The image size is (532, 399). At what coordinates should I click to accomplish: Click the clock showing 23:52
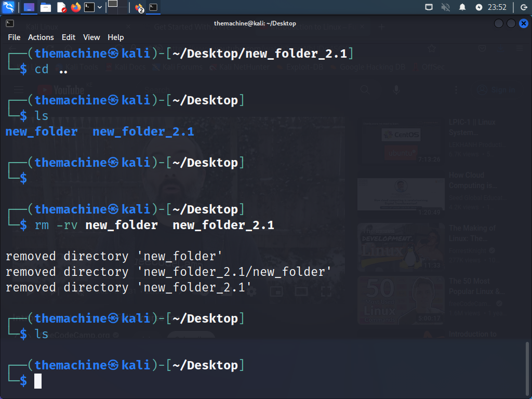tap(497, 7)
